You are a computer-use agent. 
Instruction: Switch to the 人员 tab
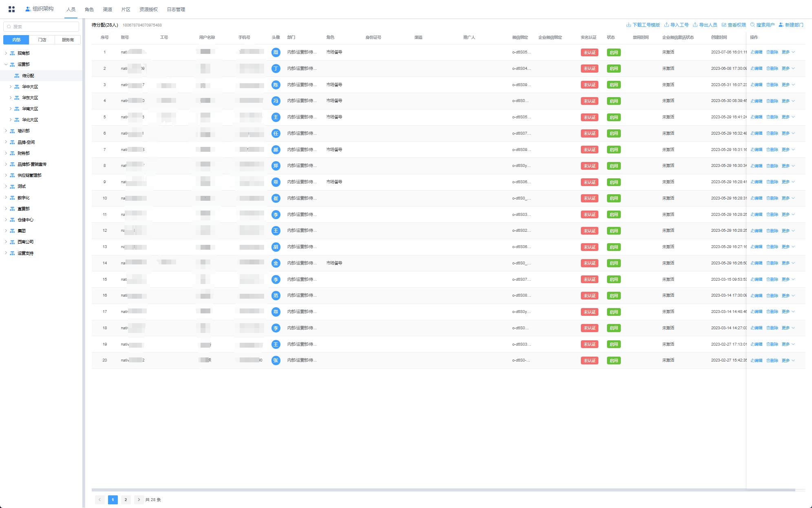71,9
